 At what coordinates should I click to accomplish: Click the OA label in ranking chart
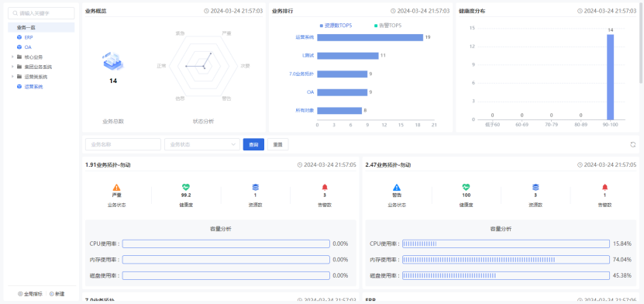point(311,92)
